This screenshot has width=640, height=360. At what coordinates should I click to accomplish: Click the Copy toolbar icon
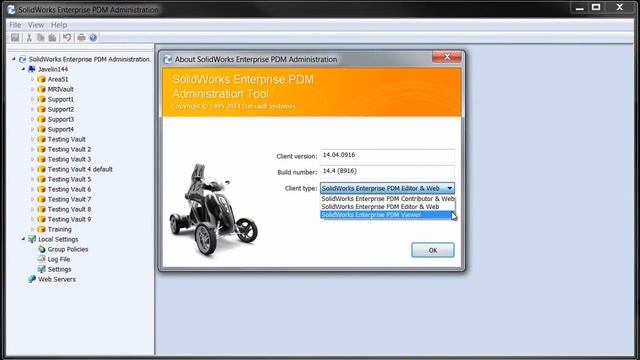[41, 38]
